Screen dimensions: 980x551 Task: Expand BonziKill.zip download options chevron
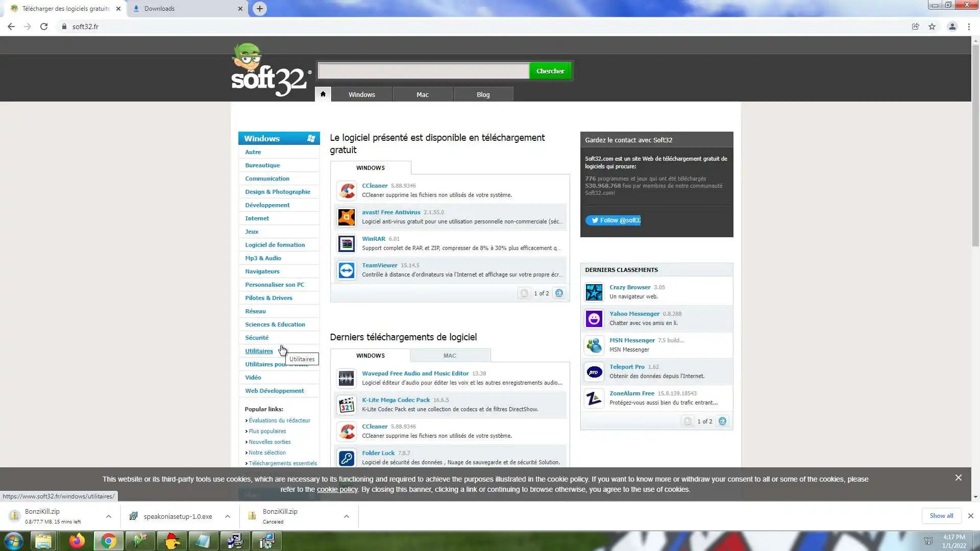tap(109, 516)
